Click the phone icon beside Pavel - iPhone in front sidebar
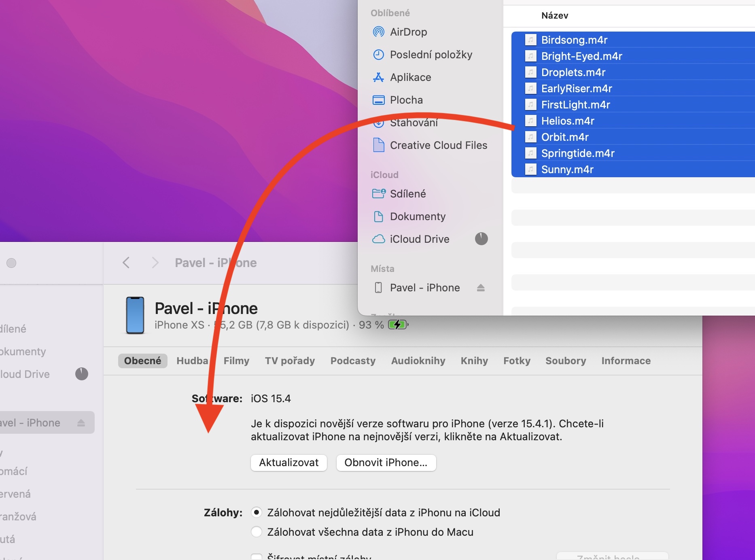 click(x=378, y=288)
